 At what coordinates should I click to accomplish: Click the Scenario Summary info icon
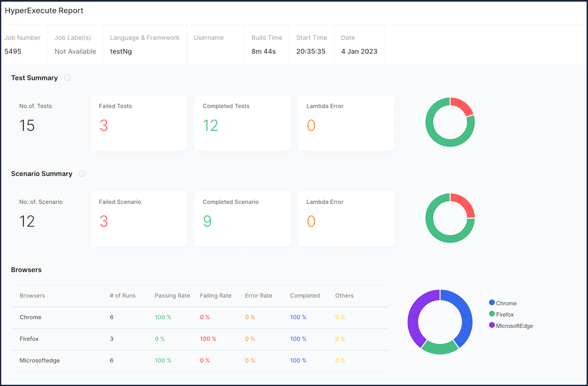(x=82, y=173)
